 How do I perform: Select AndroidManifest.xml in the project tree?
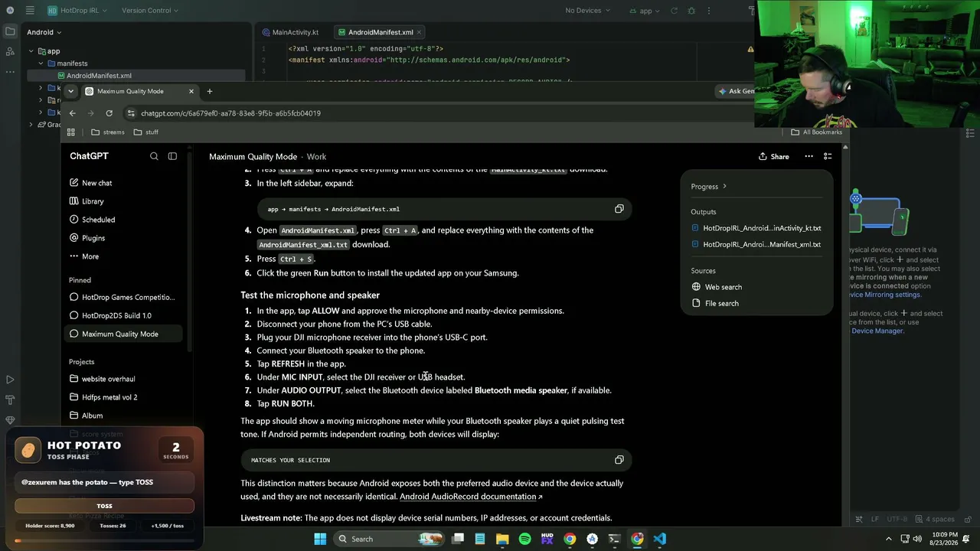click(x=99, y=76)
